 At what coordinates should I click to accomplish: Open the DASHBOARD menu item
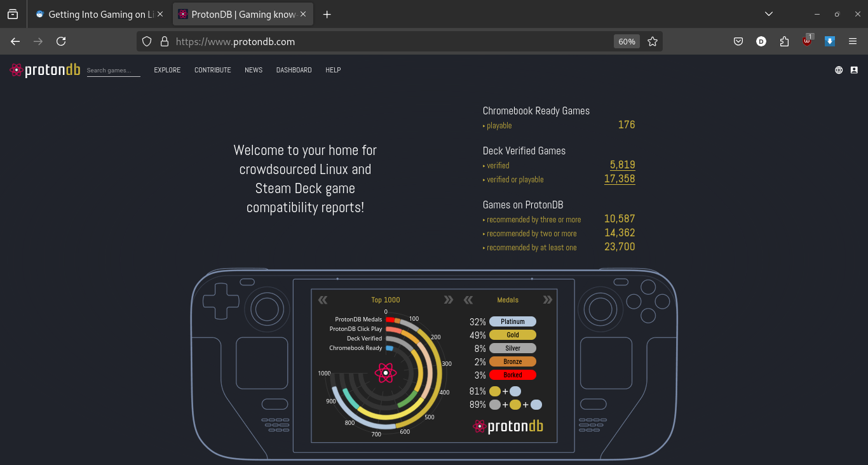[294, 70]
